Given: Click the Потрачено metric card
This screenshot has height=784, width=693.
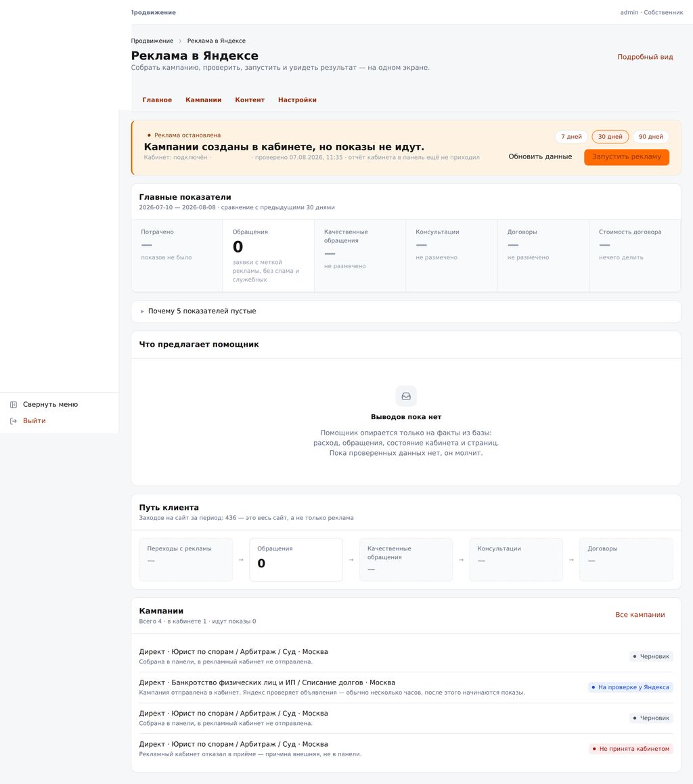Looking at the screenshot, I should pos(177,255).
